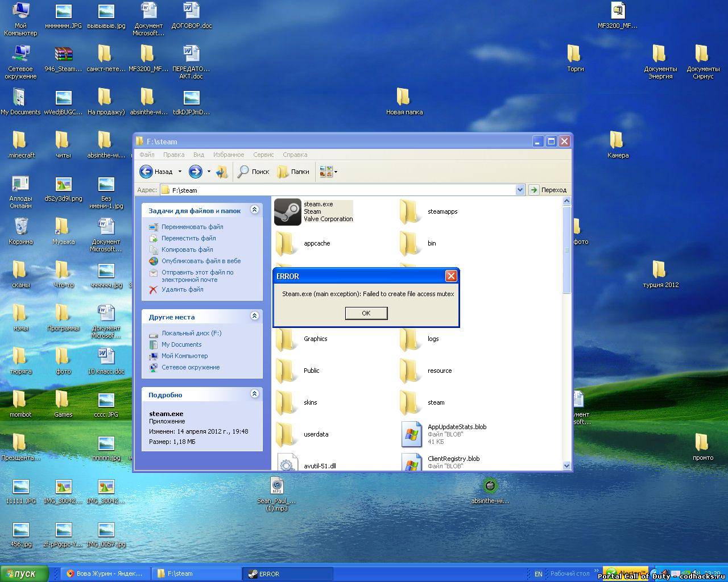Open the resource folder
The image size is (728, 582).
click(x=409, y=371)
